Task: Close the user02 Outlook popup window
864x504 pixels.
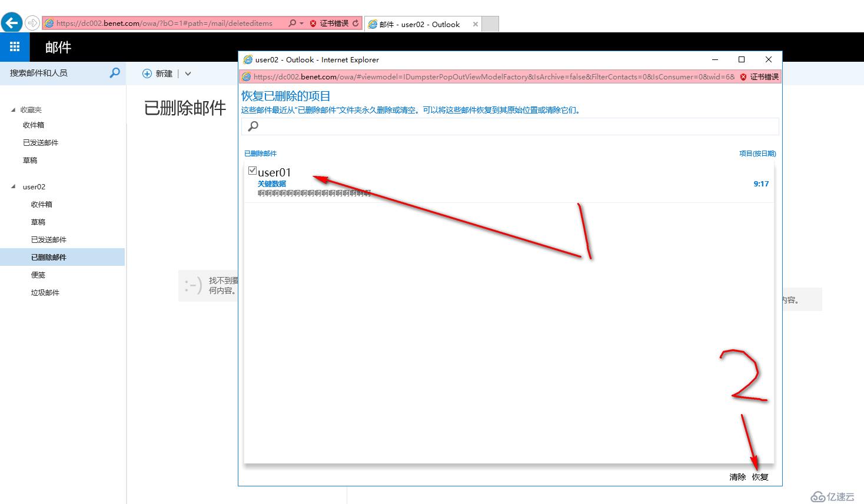Action: click(768, 59)
